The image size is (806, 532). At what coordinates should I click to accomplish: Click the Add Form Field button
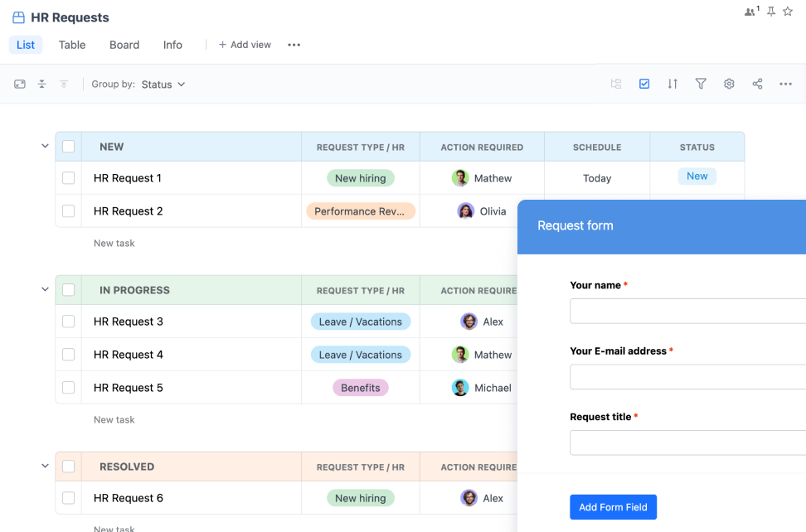point(613,507)
